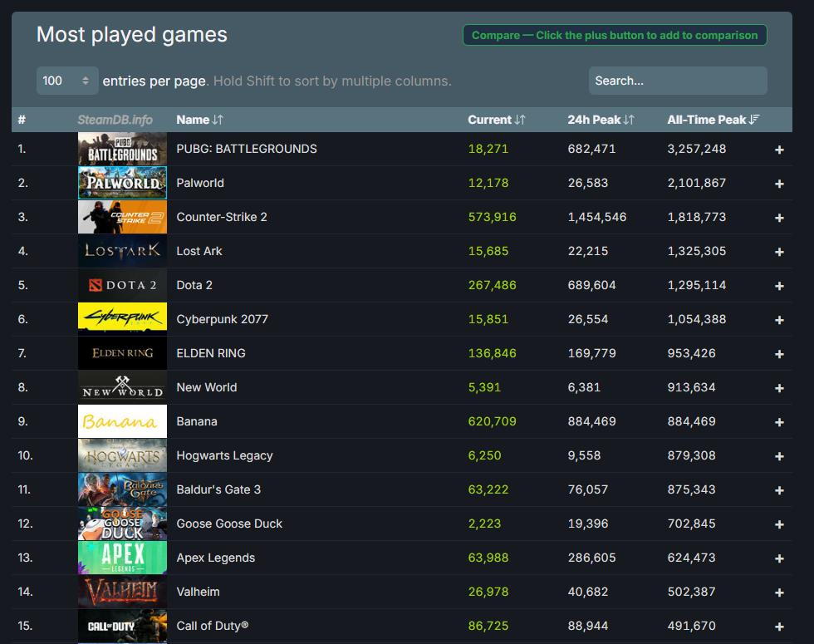Open the Hogwarts Legacy game page
814x644 pixels.
224,455
